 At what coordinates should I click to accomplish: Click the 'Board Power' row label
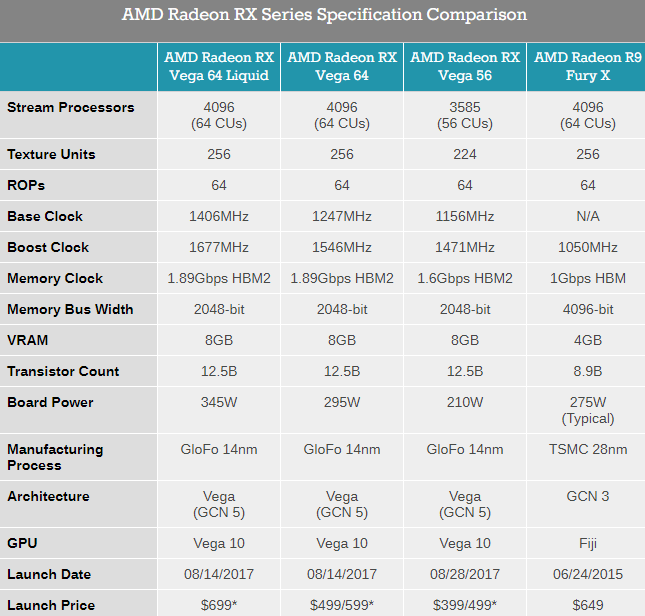pos(50,402)
